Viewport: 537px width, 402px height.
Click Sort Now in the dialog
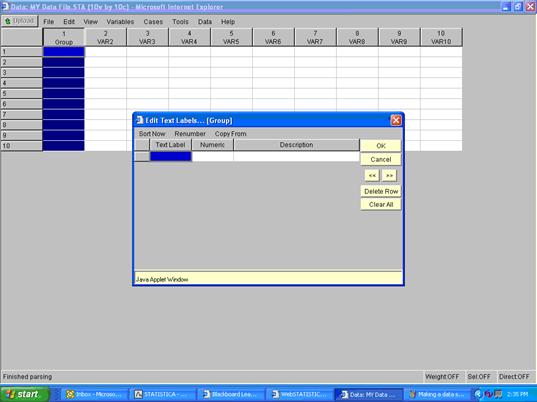coord(152,134)
